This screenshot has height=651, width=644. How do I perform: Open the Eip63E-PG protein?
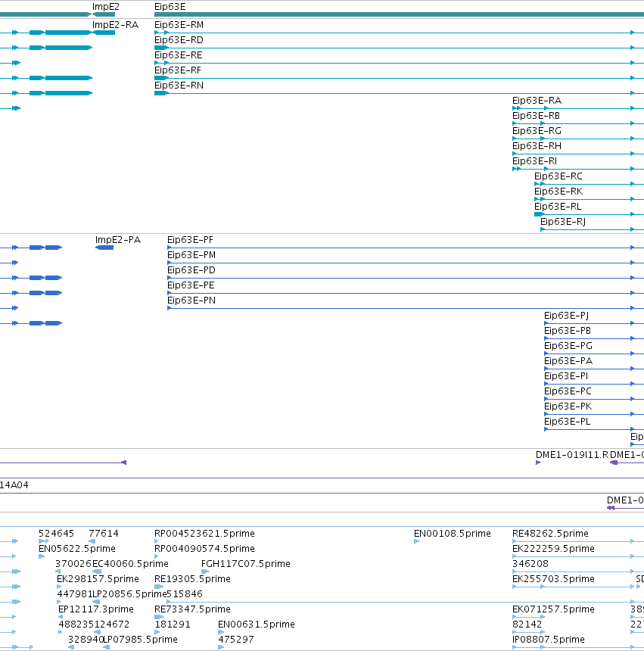[568, 346]
